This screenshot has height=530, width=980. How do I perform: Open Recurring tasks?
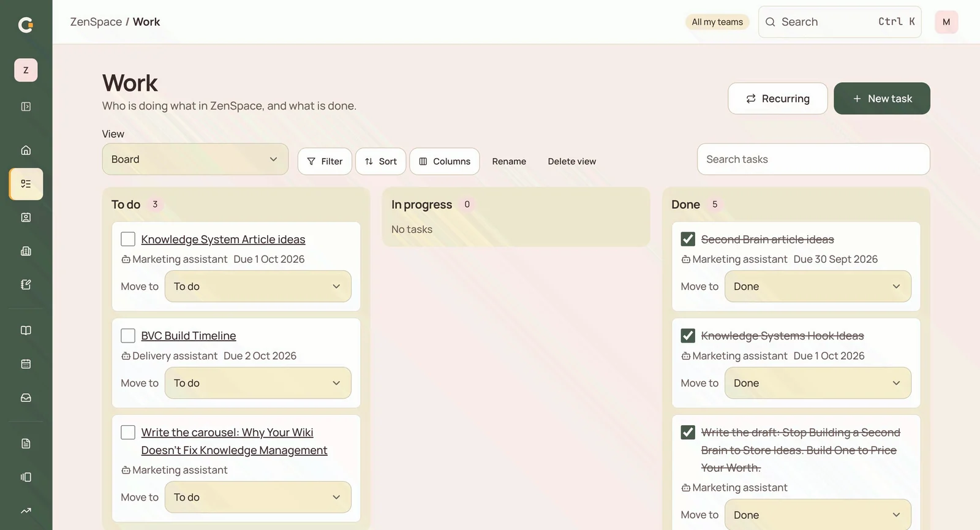[778, 99]
